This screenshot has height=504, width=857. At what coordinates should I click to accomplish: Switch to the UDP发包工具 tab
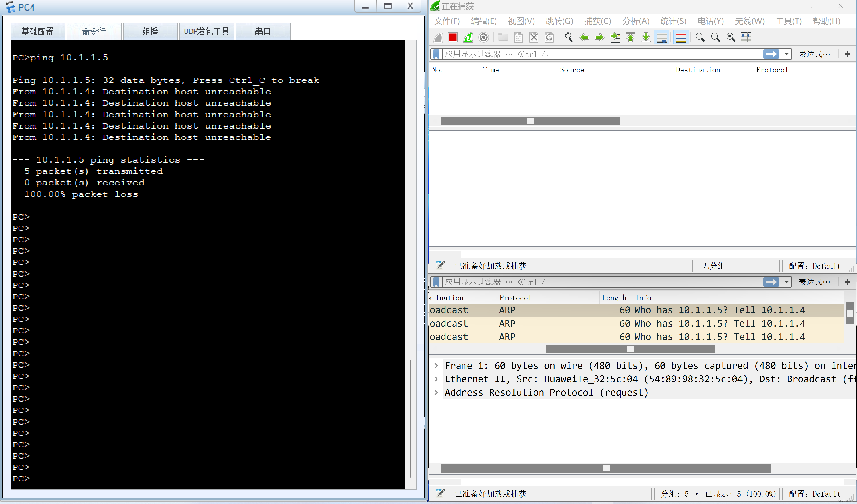click(x=206, y=32)
